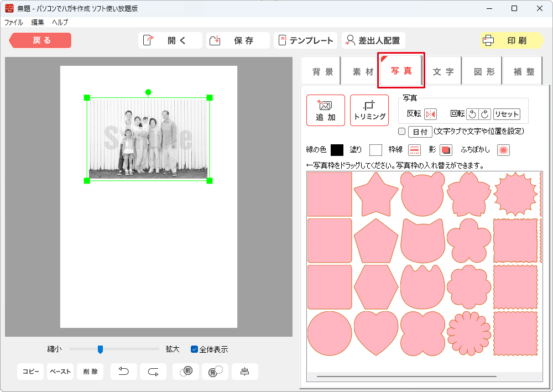553x392 pixels.
Task: Switch to the 図形 tab
Action: click(484, 72)
